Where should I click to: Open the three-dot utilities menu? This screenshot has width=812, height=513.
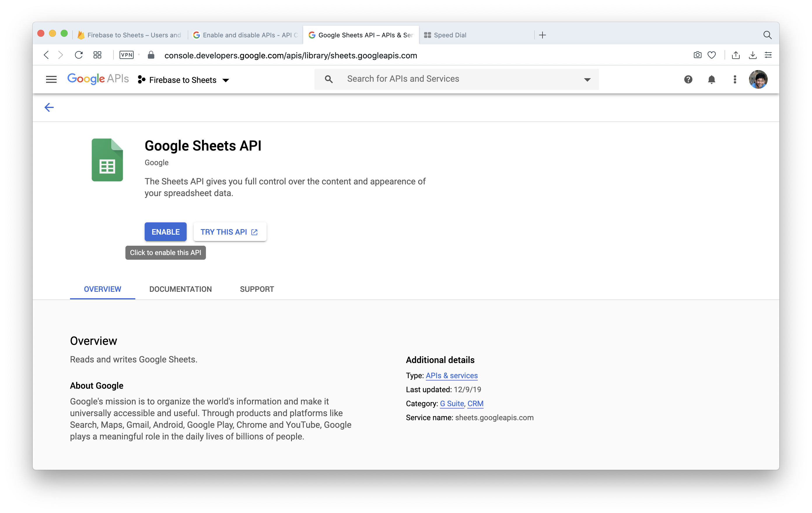coord(735,80)
